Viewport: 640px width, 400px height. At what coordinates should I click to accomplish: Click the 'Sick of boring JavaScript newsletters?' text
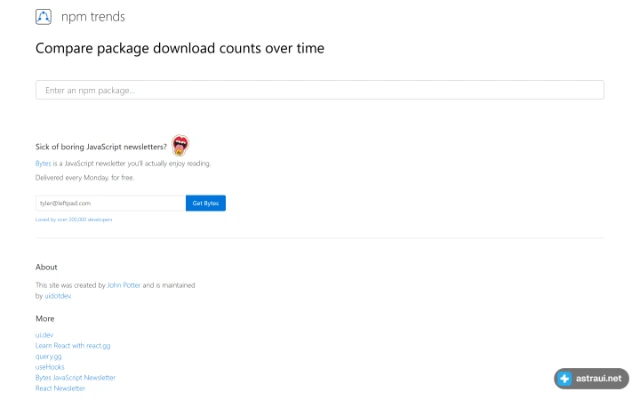click(101, 147)
